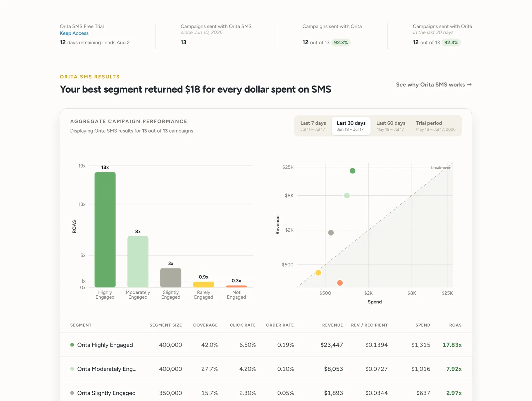Sort by ORDER RATE column header
This screenshot has height=401, width=532.
pyautogui.click(x=280, y=325)
